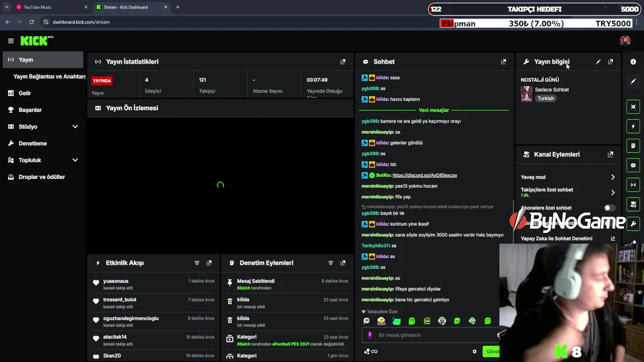This screenshot has width=644, height=362.
Task: Go back in the browser
Action: coord(8,22)
